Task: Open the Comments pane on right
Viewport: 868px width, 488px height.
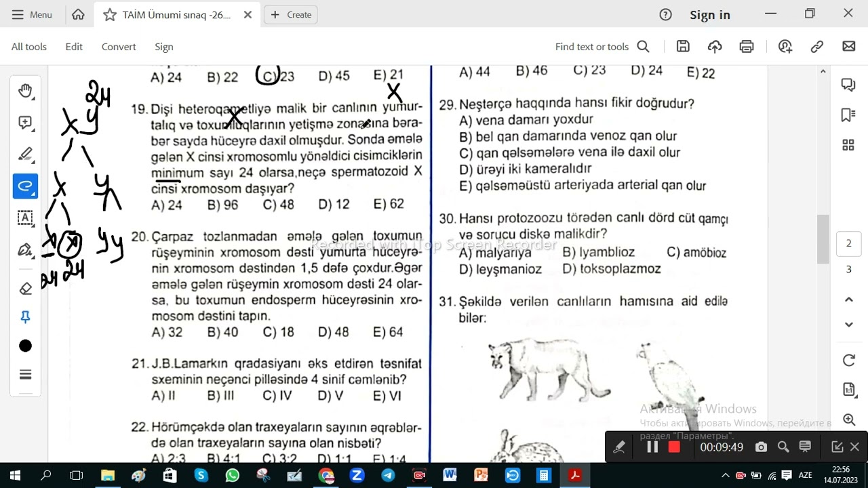Action: tap(848, 85)
